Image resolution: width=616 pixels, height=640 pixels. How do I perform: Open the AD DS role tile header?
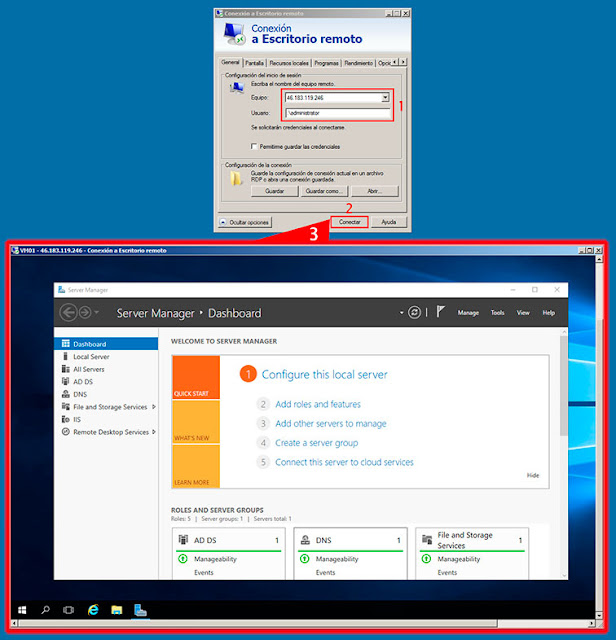tap(229, 540)
